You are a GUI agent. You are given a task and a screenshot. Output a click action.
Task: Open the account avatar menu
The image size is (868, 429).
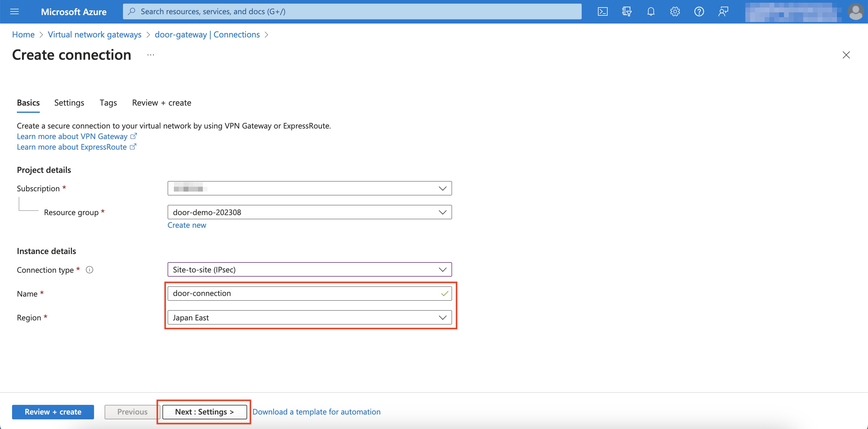pyautogui.click(x=856, y=11)
